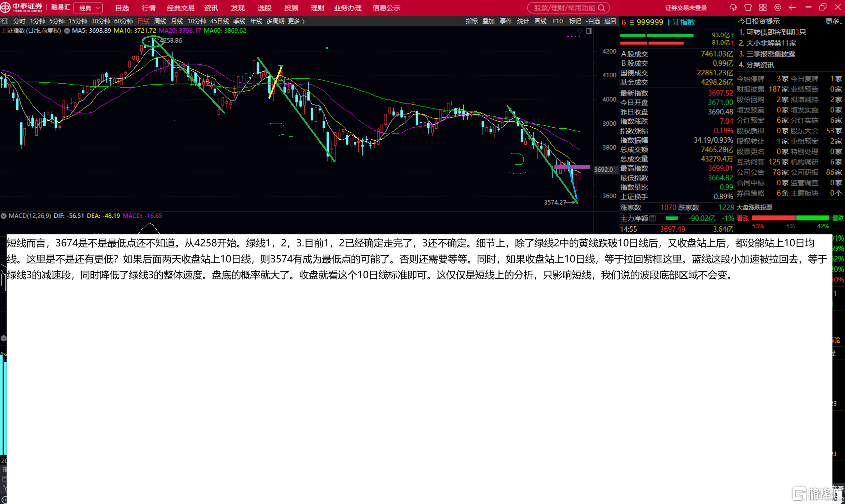Click the 看涨 看跌 voting bar

(791, 218)
